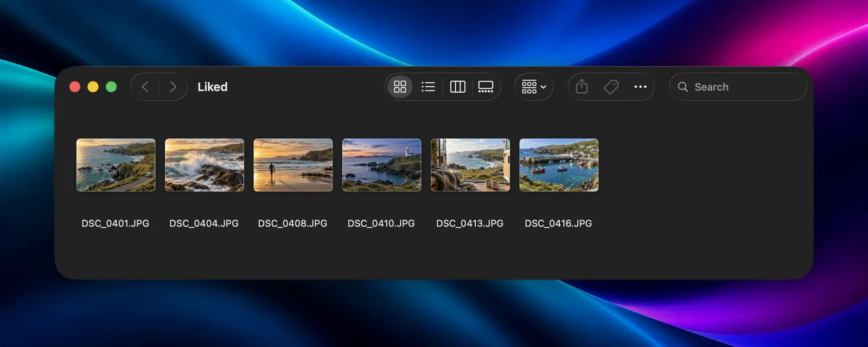The width and height of the screenshot is (868, 347).
Task: Click the DSC_0408.JPG file name
Action: (x=293, y=223)
